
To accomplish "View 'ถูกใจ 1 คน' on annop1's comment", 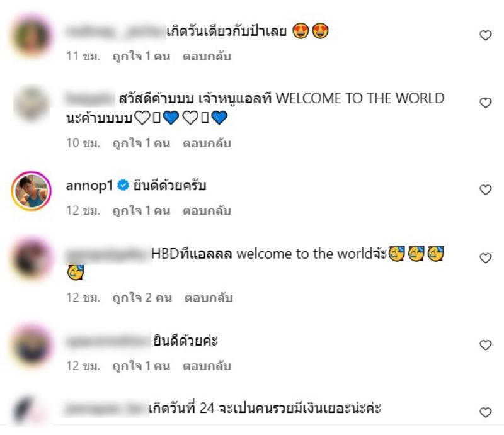I will coord(141,211).
